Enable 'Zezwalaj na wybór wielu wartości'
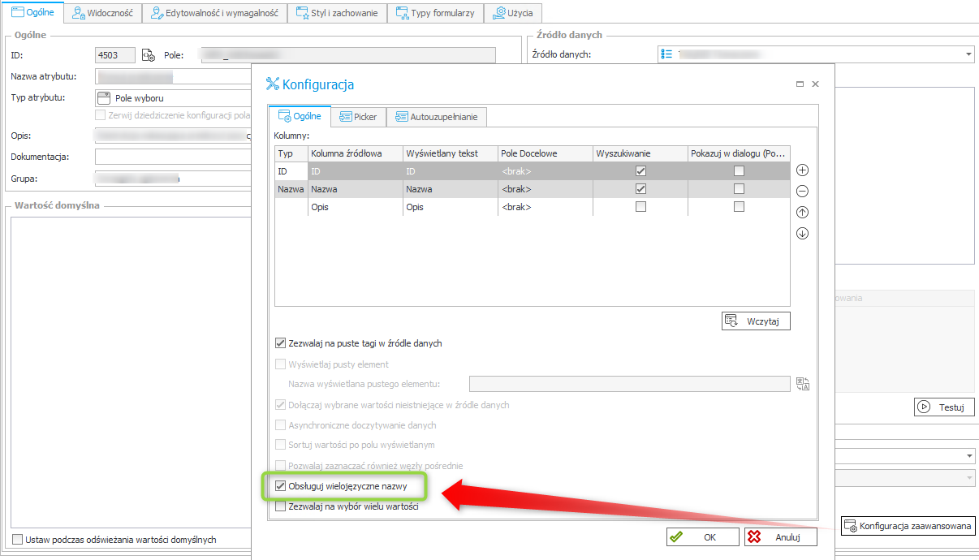Screen dimensions: 979x560 [281, 506]
